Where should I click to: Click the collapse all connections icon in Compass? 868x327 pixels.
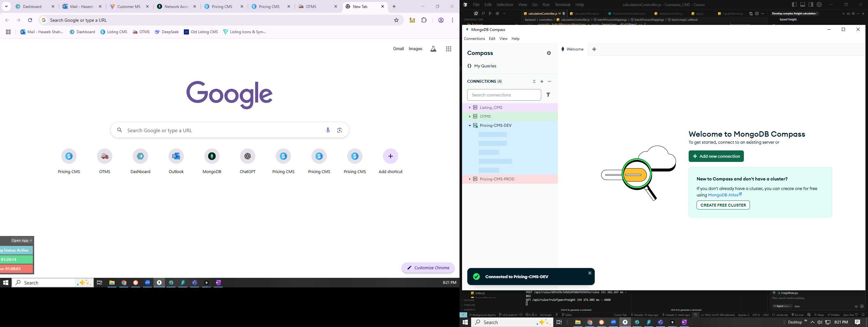click(534, 81)
